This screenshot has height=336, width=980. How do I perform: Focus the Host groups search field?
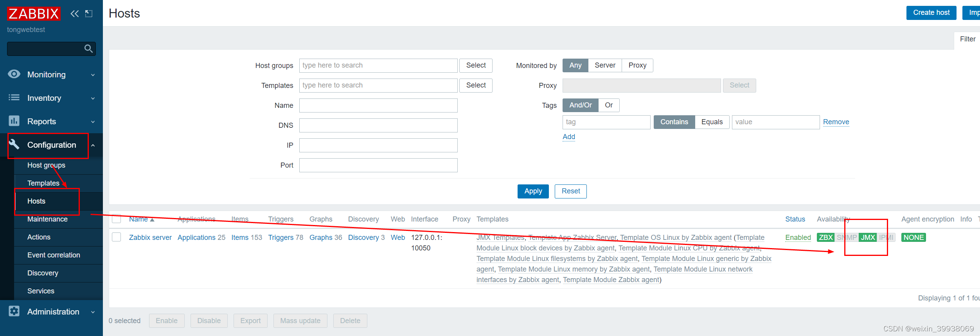point(378,66)
